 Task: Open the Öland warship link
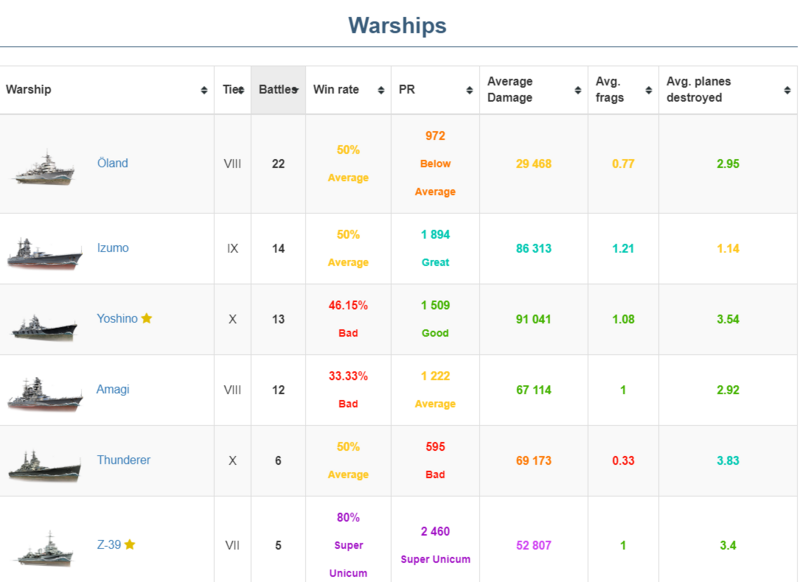112,163
